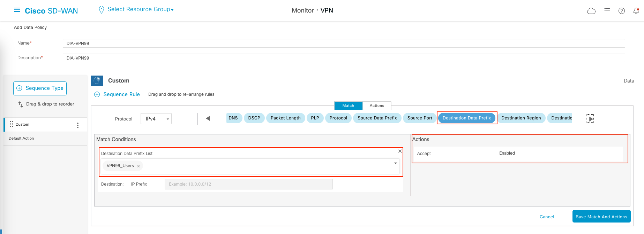Select the Match tab
The width and height of the screenshot is (644, 234).
(x=348, y=106)
